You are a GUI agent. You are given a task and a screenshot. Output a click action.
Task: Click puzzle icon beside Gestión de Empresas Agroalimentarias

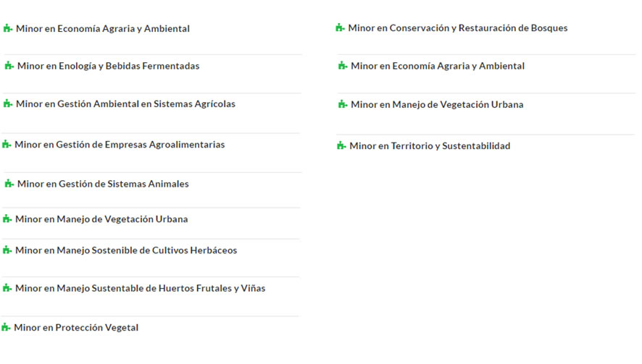point(7,145)
